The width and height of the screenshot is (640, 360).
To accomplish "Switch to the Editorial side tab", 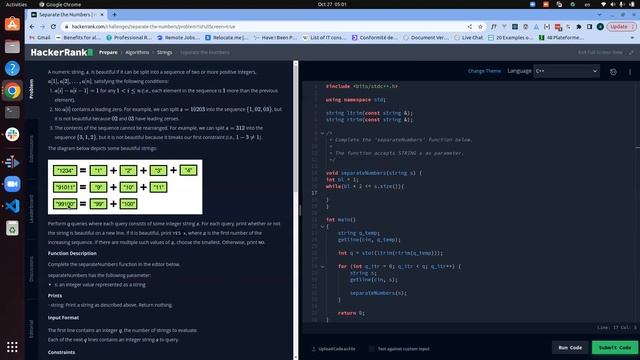I will [31, 329].
